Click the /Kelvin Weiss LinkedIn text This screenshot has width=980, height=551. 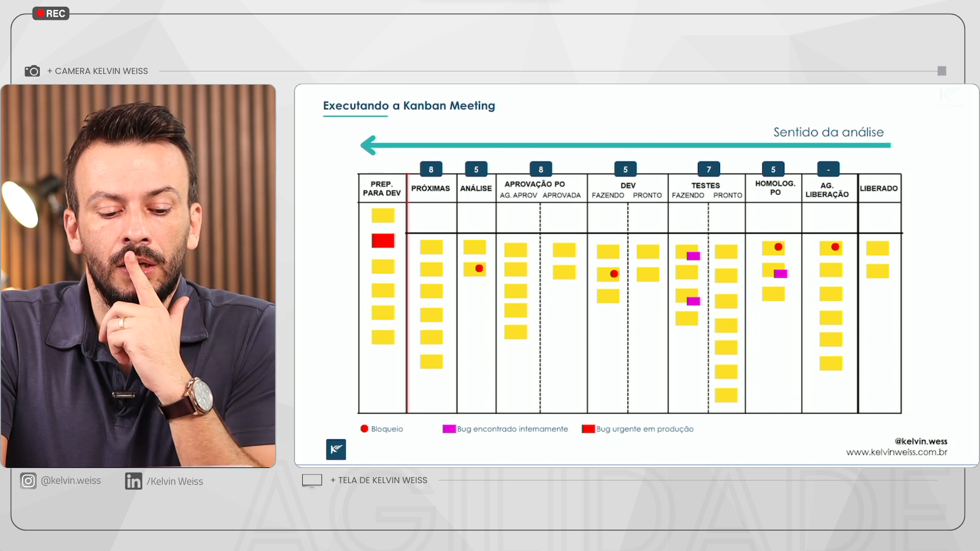175,481
